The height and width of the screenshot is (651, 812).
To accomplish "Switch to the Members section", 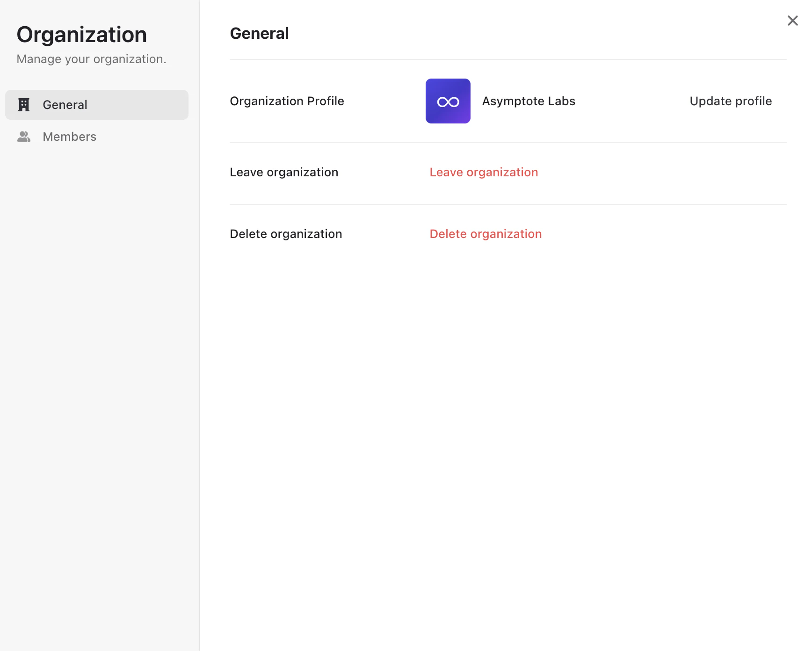I will coord(69,136).
